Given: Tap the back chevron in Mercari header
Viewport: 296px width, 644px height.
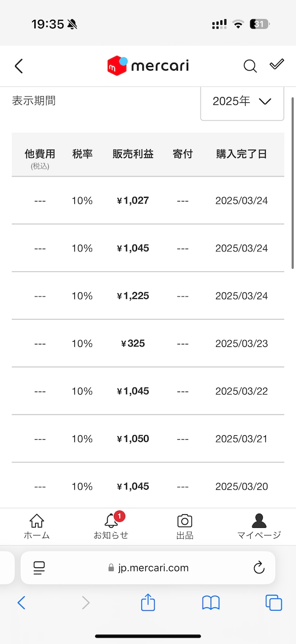Looking at the screenshot, I should point(19,66).
